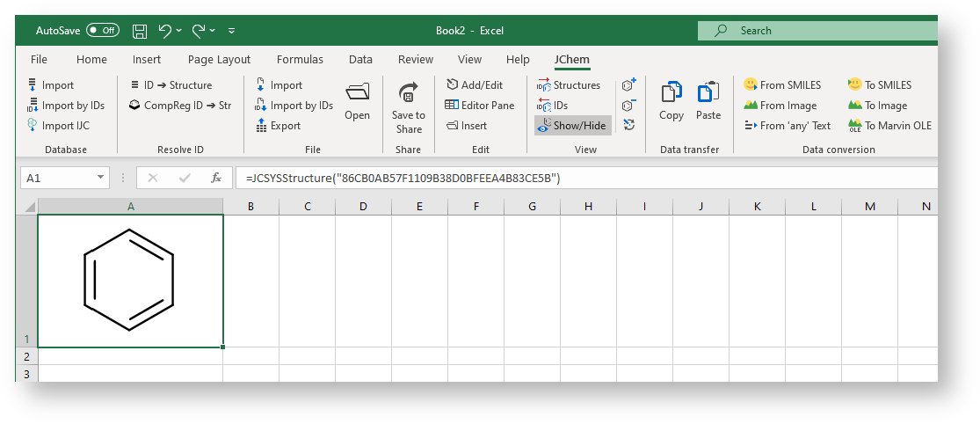980x424 pixels.
Task: Click the Save icon in title bar
Action: [x=140, y=31]
